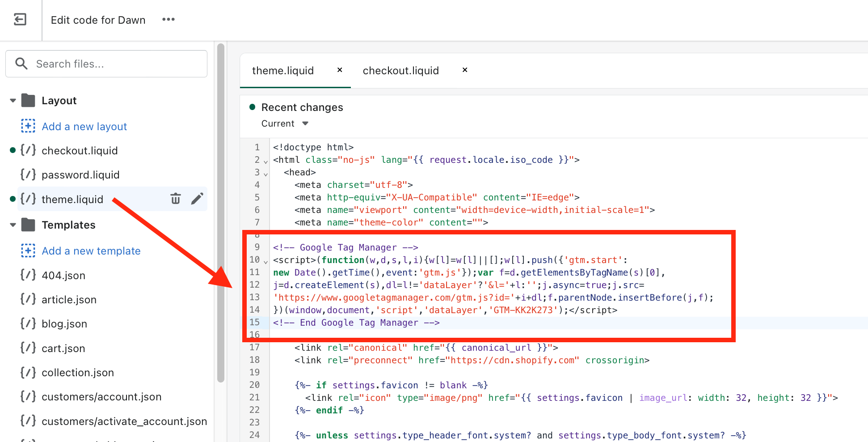868x442 pixels.
Task: Switch to the theme.liquid tab
Action: (283, 71)
